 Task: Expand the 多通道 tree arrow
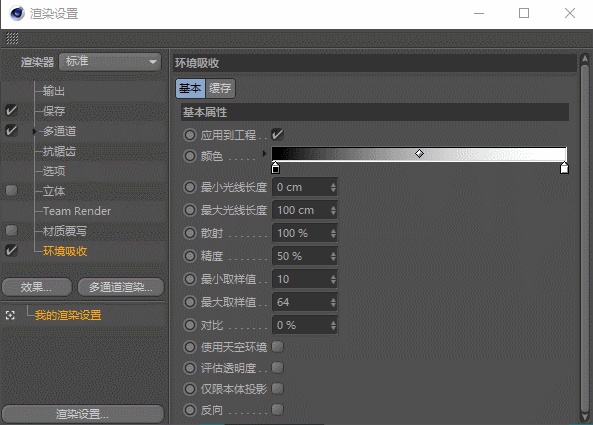(34, 131)
